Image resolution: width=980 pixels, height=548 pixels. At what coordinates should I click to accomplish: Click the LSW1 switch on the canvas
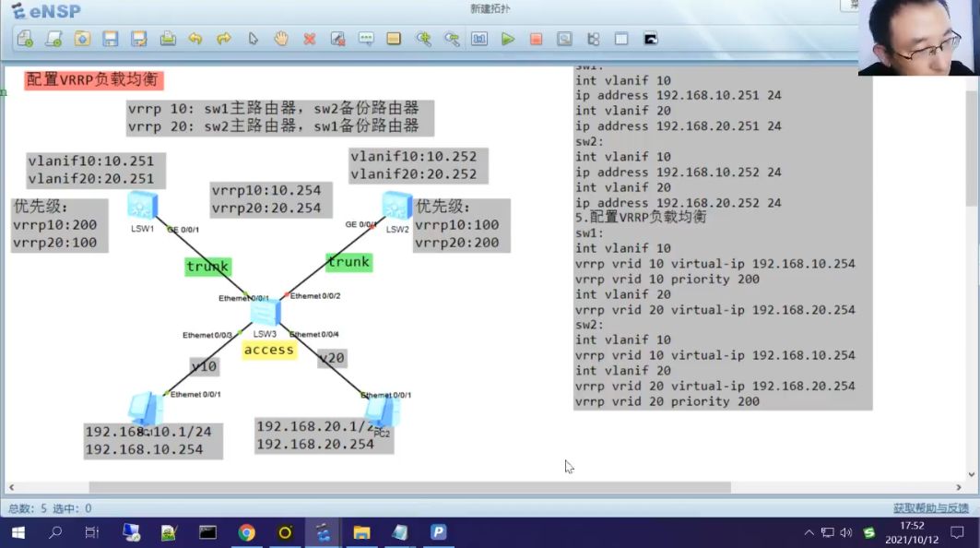[143, 206]
